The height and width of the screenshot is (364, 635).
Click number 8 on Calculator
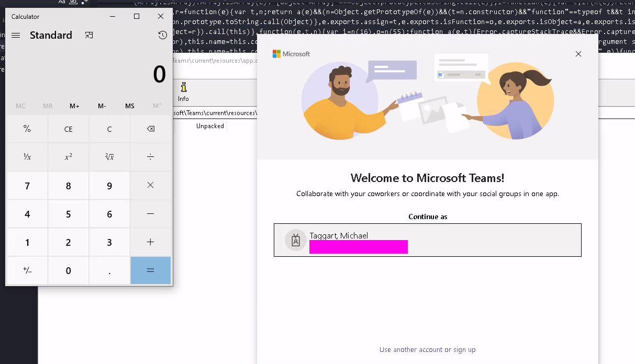coord(69,185)
